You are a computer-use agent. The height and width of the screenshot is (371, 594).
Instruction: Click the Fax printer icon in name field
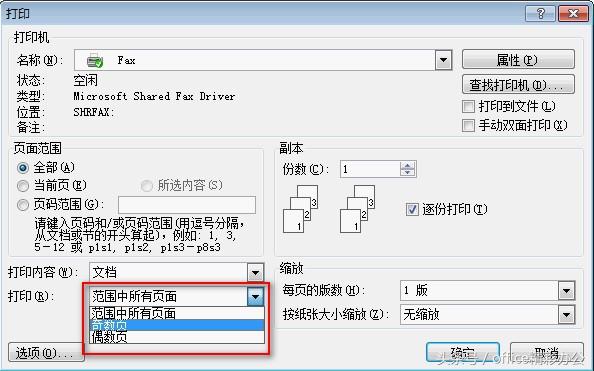pos(94,60)
